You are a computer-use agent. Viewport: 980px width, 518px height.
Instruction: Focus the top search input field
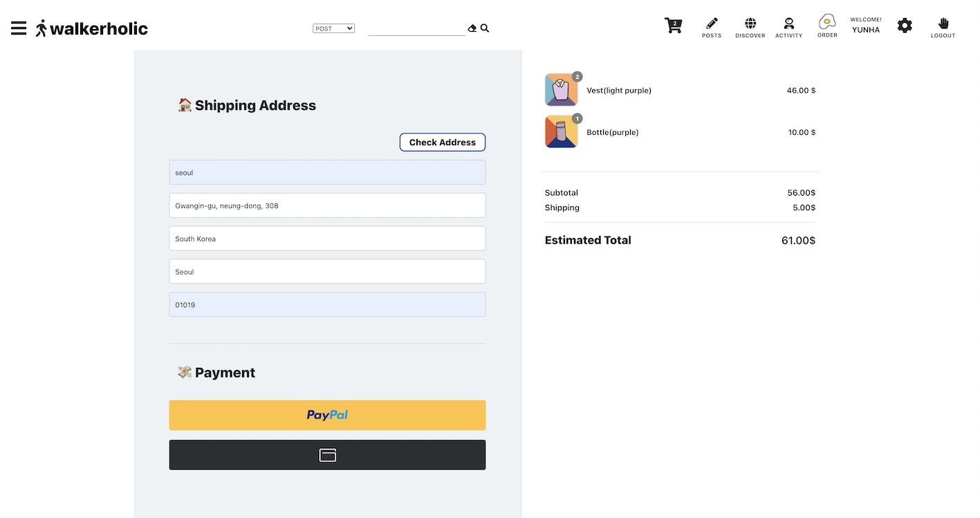(416, 28)
